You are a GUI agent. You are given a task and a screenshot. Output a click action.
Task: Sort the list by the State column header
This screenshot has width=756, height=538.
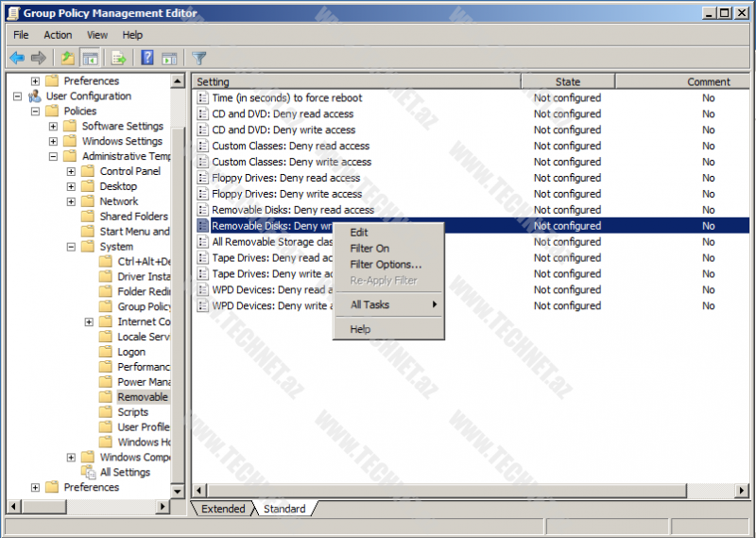coord(567,81)
